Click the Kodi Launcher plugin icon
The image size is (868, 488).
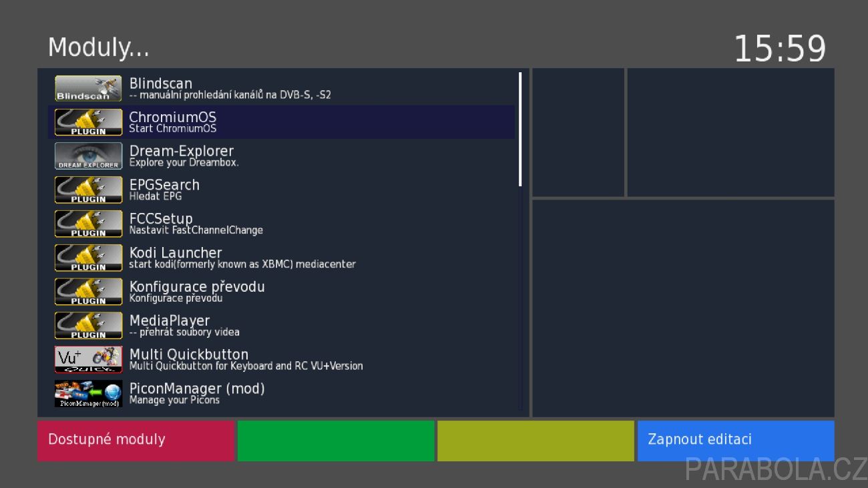(x=88, y=258)
